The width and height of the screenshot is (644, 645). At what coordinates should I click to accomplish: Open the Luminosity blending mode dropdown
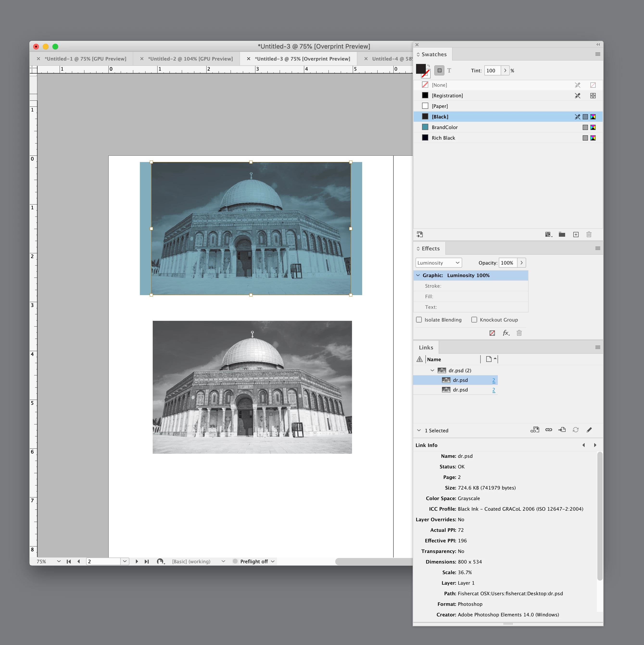tap(439, 263)
